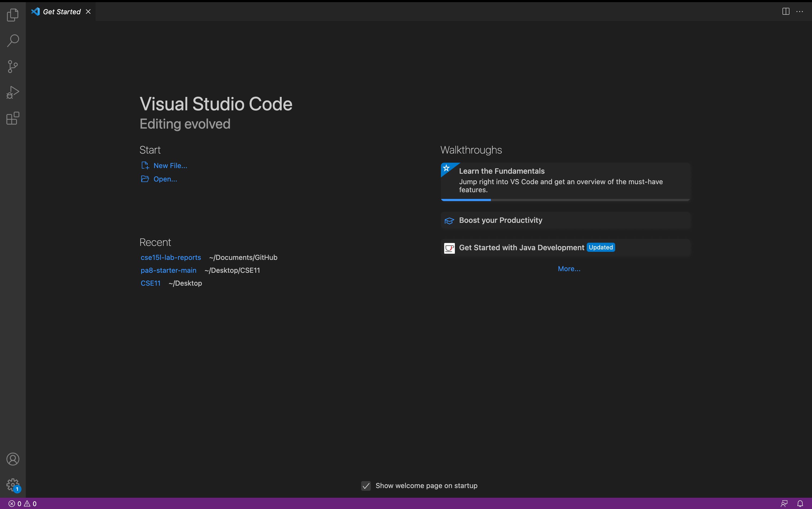812x509 pixels.
Task: Select the Get Started tab
Action: [x=61, y=12]
